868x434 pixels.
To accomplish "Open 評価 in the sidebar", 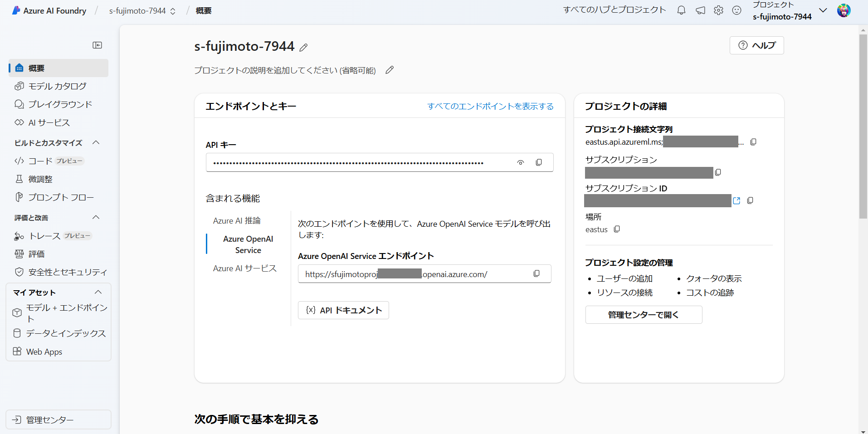I will point(59,254).
